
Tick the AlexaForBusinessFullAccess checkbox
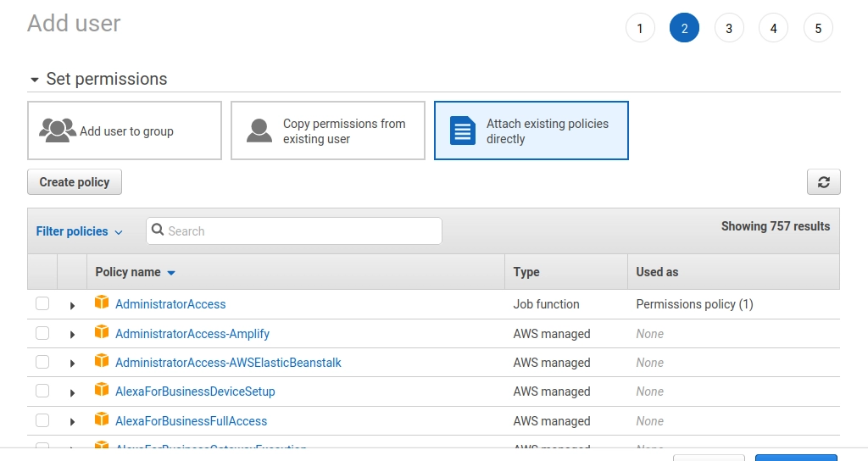point(42,420)
